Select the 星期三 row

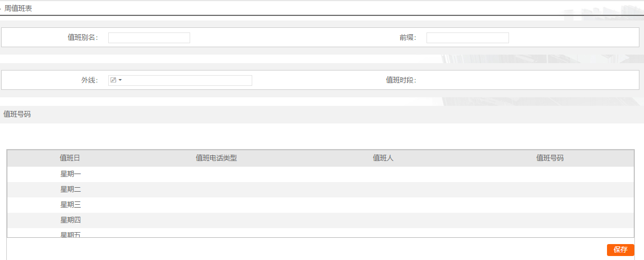coord(321,205)
